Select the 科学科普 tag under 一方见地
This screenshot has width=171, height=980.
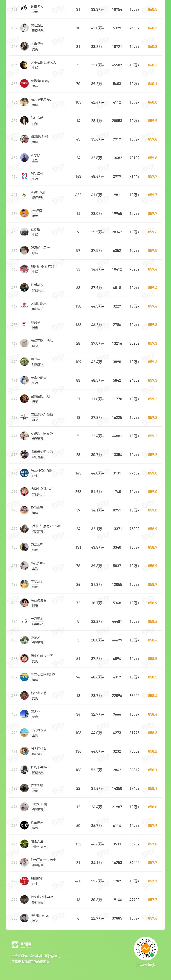(x=38, y=624)
